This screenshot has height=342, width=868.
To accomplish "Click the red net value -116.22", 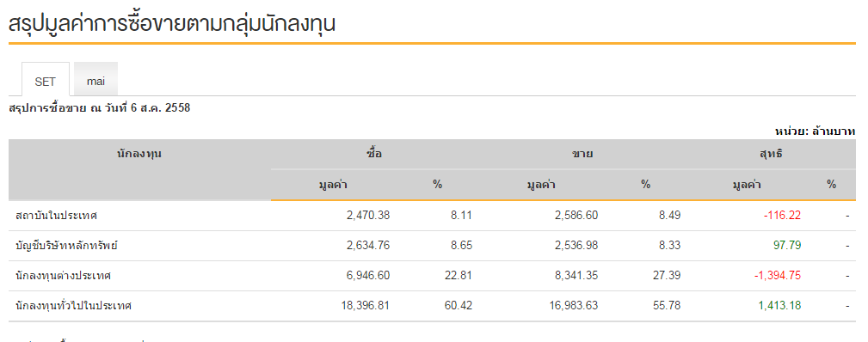I will 782,216.
